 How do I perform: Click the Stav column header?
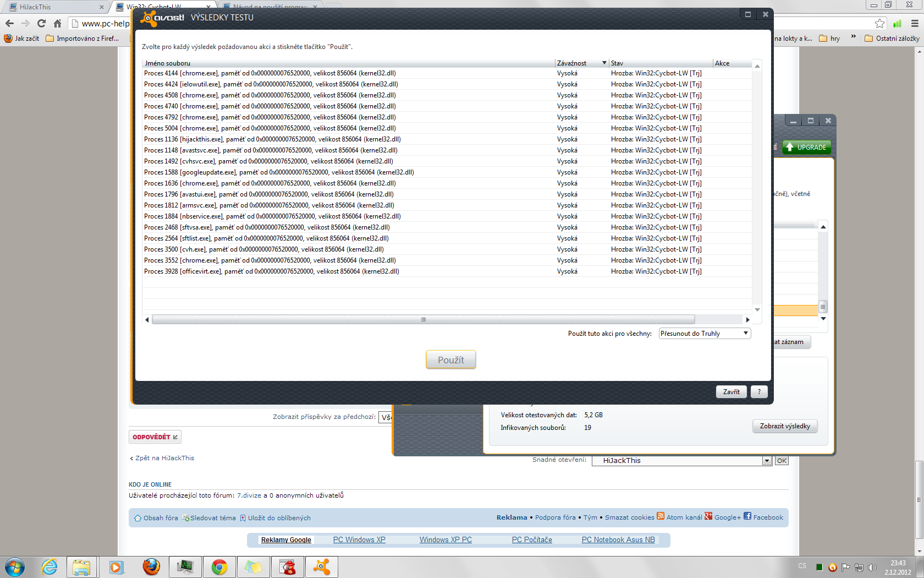[x=661, y=63]
